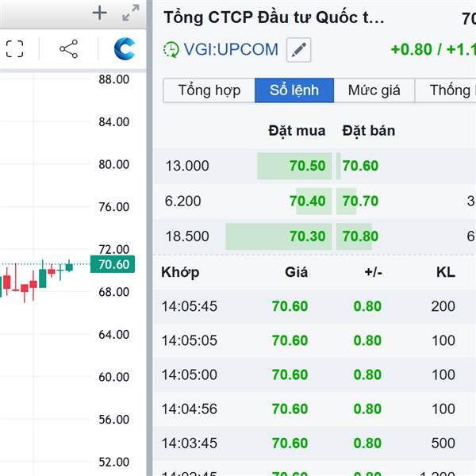Open the Mức giá tab
Image resolution: width=476 pixels, height=476 pixels.
374,90
